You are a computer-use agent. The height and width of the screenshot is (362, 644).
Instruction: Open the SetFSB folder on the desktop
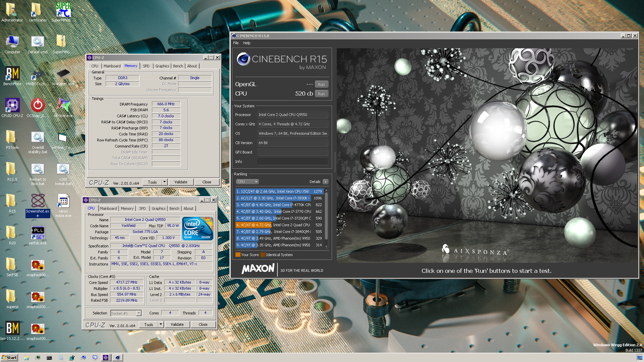click(x=12, y=267)
